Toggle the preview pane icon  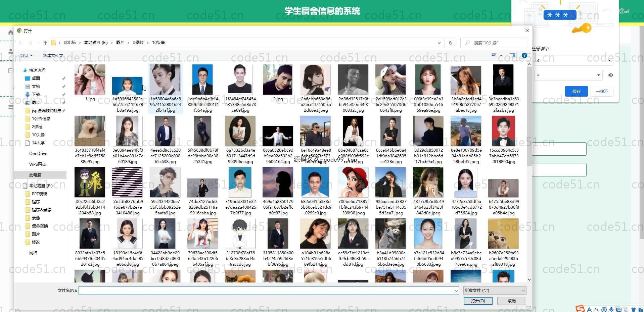(512, 55)
